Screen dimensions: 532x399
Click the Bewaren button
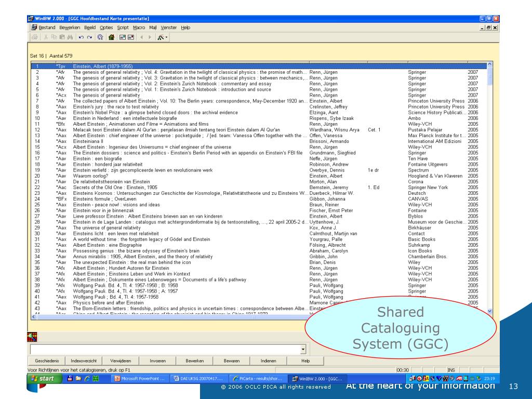point(232,361)
